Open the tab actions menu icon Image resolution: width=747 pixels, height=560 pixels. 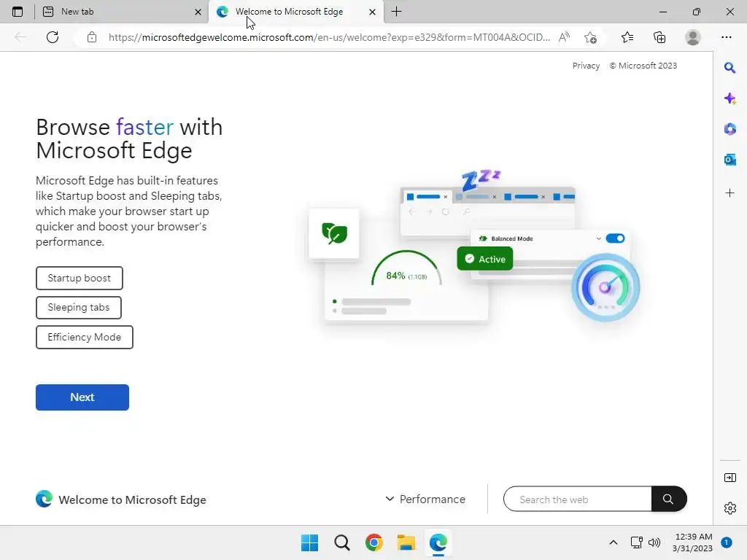pyautogui.click(x=18, y=12)
